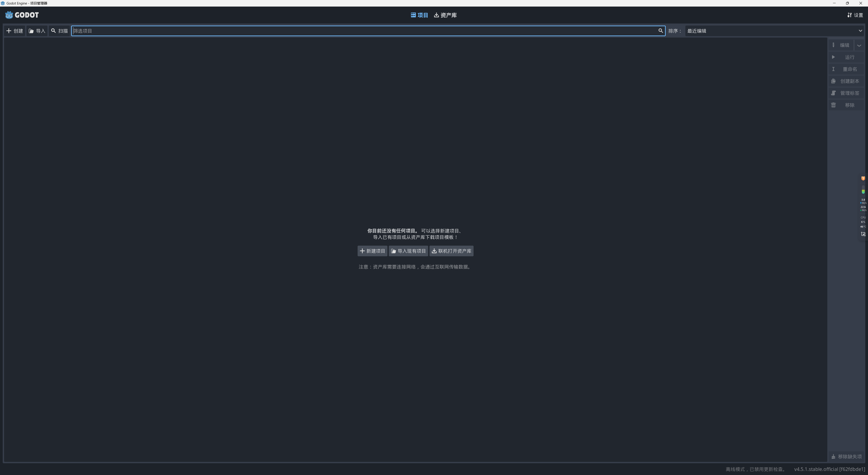This screenshot has height=475, width=868.
Task: Switch to the 资产库 (Asset Library) tab
Action: pyautogui.click(x=445, y=15)
